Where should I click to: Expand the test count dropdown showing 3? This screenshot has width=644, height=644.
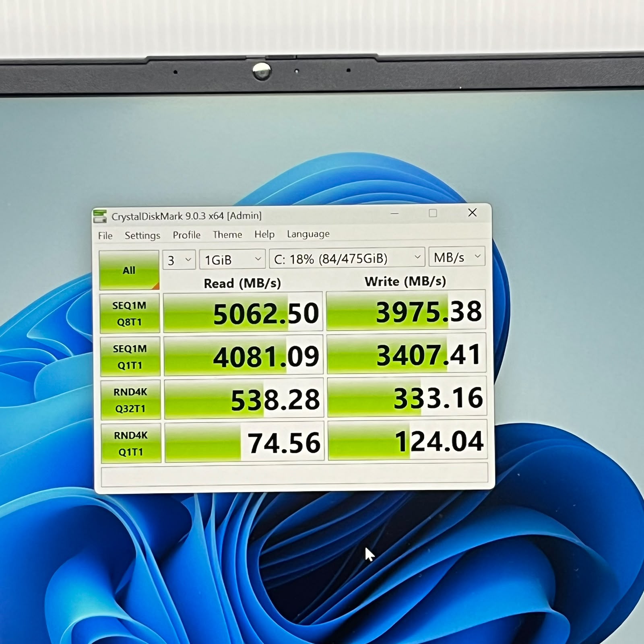(x=179, y=260)
